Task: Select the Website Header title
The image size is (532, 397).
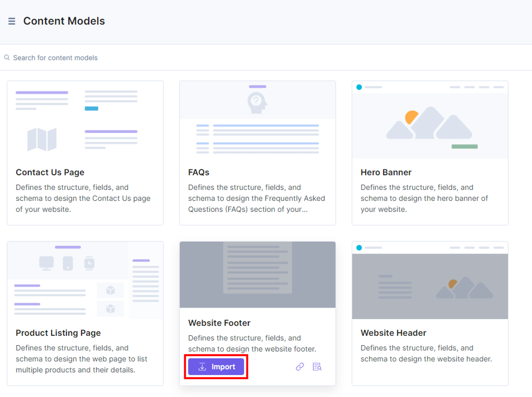Action: [x=393, y=333]
